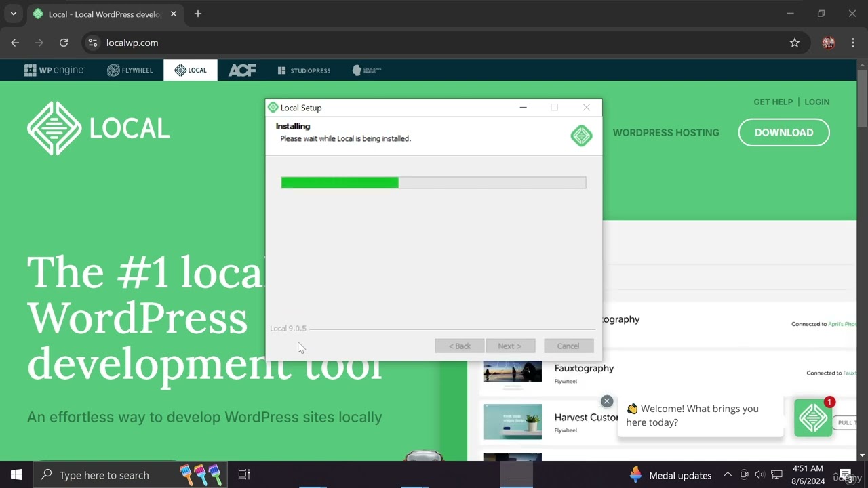Viewport: 868px width, 488px height.
Task: Click the site information icon in address bar
Action: point(93,43)
